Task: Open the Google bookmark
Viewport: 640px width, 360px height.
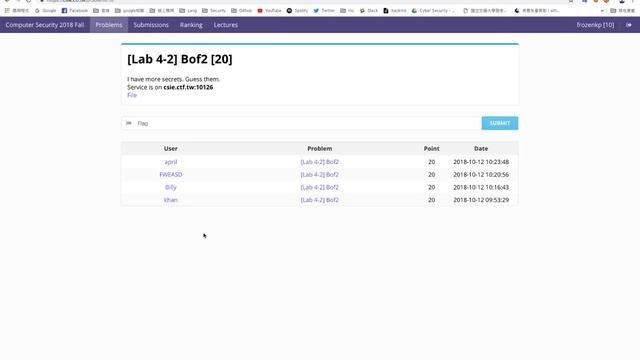Action: pyautogui.click(x=45, y=11)
